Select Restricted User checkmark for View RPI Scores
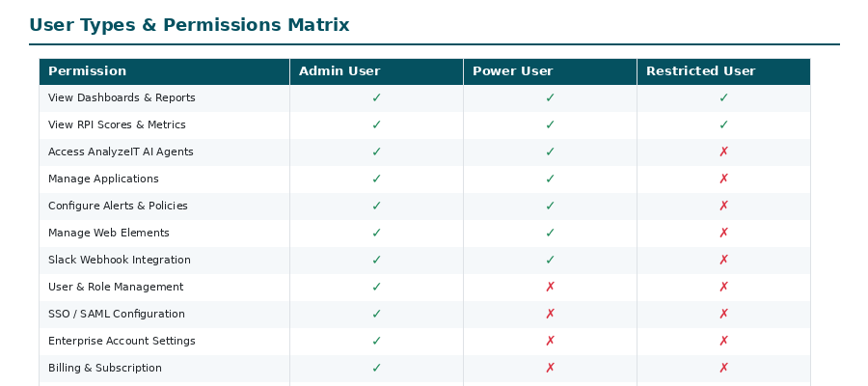 point(723,125)
